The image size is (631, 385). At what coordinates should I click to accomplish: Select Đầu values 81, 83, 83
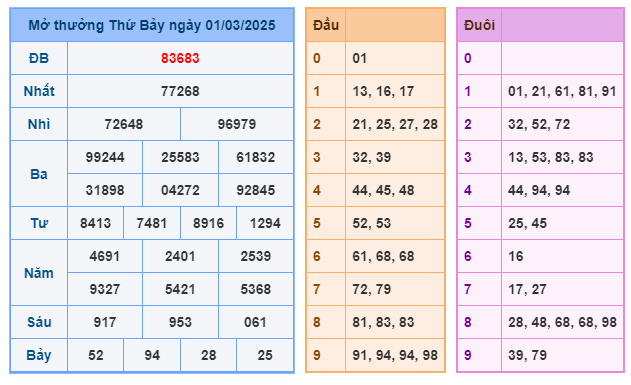click(383, 322)
